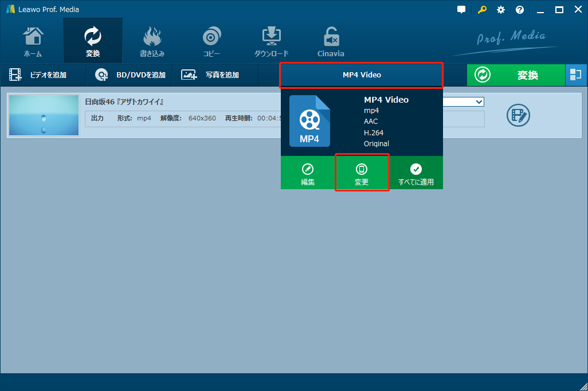
Task: Open the コピー copy module
Action: point(211,41)
